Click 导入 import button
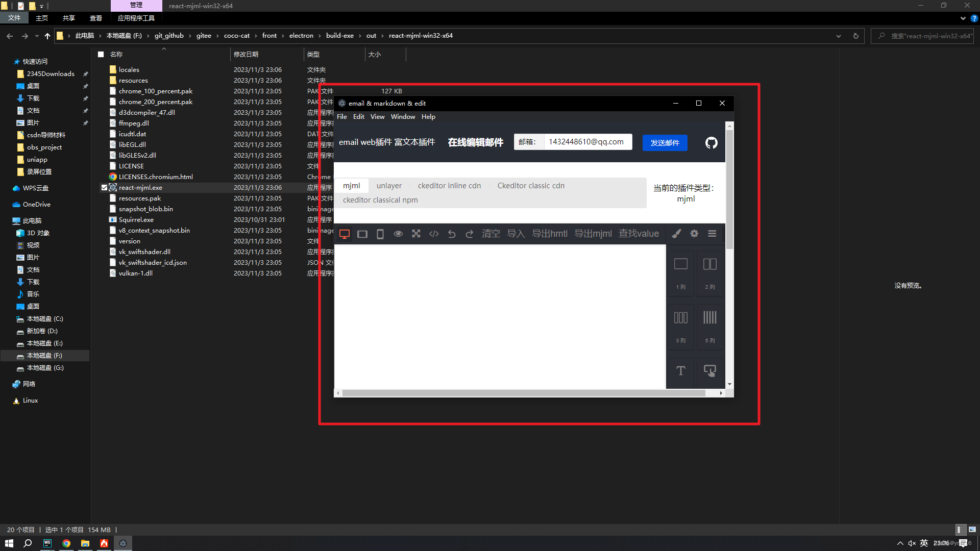 [x=516, y=234]
